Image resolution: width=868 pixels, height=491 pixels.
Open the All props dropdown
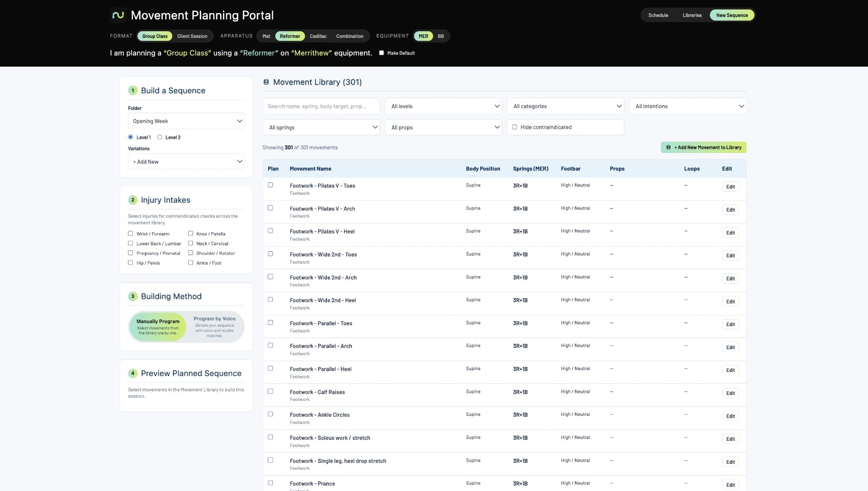point(443,128)
